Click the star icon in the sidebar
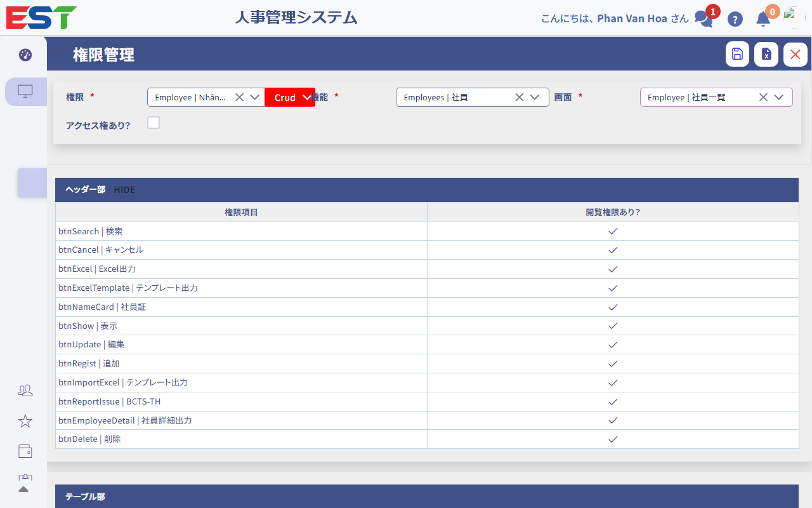 [x=25, y=421]
